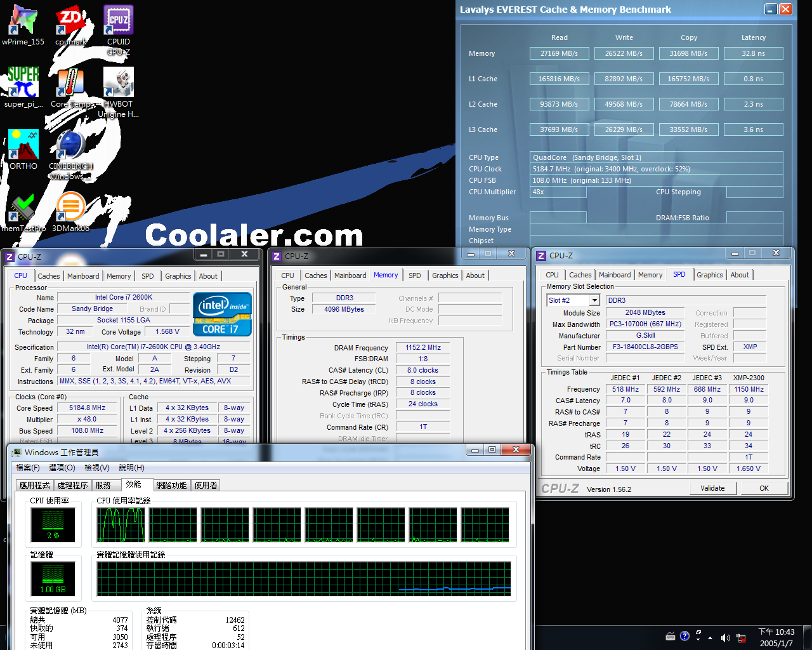Click the Core Voltage value 1.568 V
812x650 pixels.
(167, 331)
